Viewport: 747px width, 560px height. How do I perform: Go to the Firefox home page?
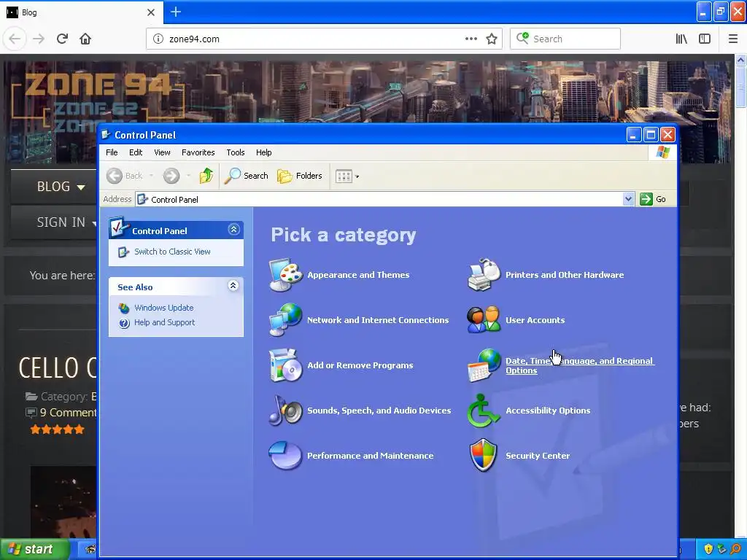tap(85, 39)
